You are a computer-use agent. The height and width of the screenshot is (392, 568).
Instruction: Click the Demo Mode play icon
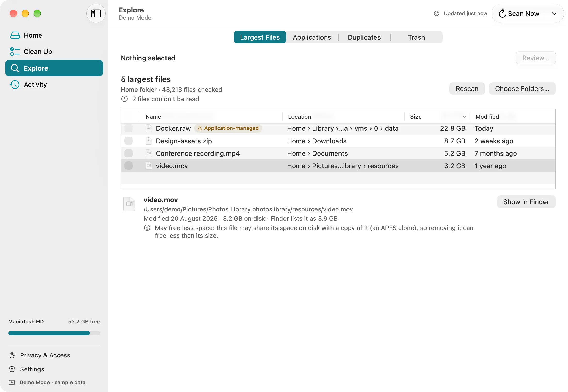pyautogui.click(x=12, y=382)
